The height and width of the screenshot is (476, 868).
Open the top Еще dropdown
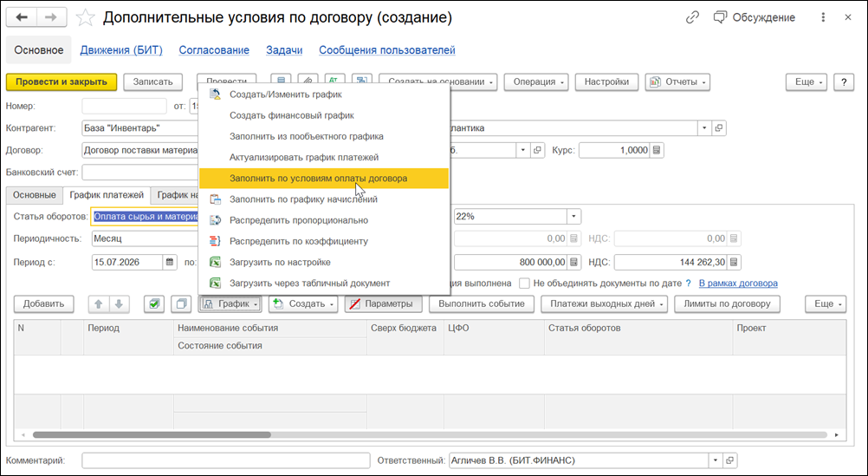click(806, 82)
